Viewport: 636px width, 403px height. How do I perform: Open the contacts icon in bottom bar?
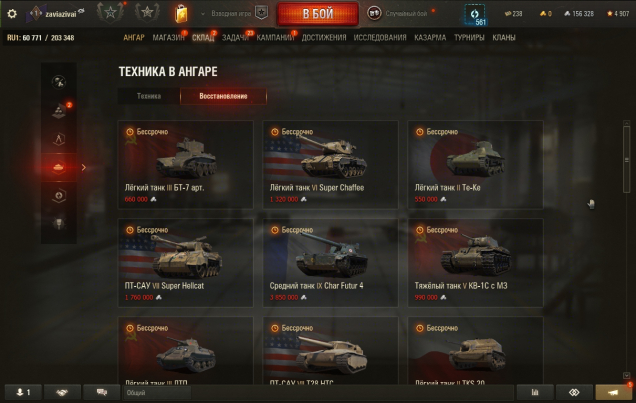23,392
